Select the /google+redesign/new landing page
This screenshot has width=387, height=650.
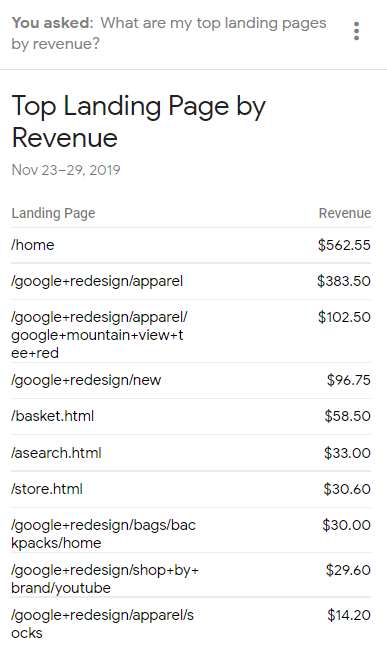[x=86, y=380]
